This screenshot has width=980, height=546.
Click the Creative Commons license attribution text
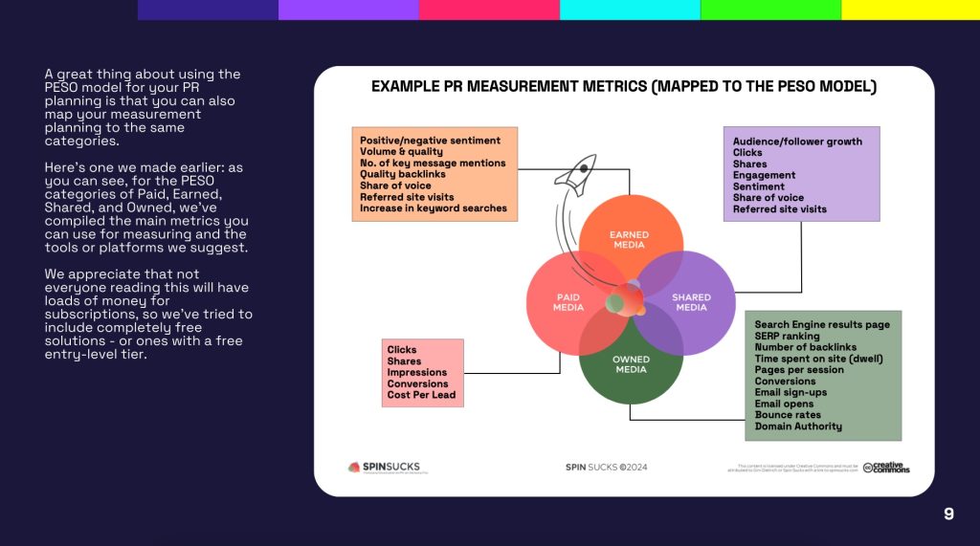pyautogui.click(x=791, y=468)
